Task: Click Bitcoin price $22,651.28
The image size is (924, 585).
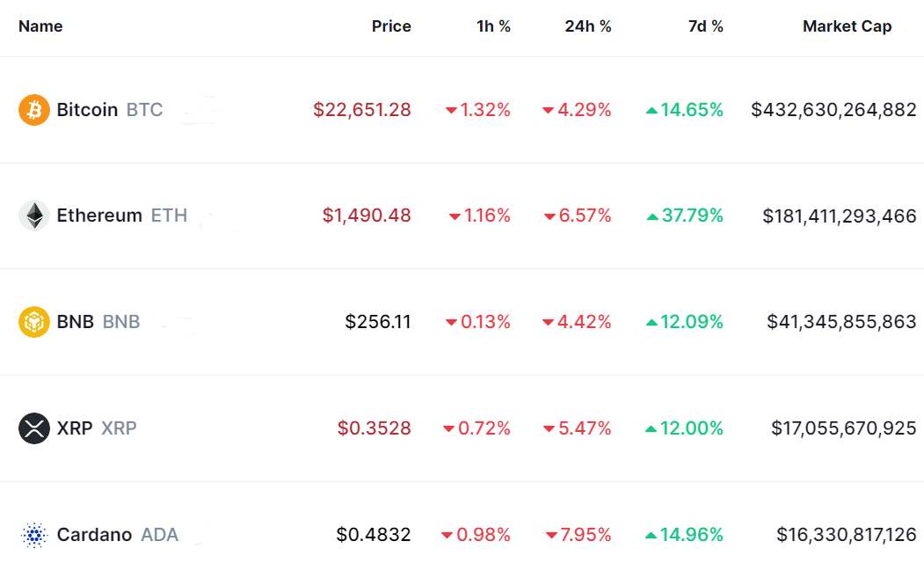Action: coord(362,110)
